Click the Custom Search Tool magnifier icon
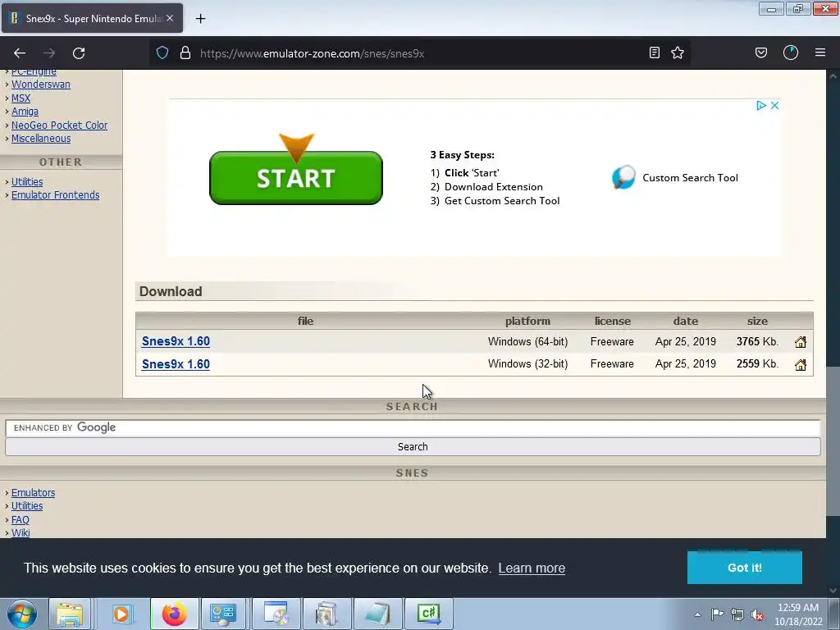This screenshot has height=630, width=840. 623,177
